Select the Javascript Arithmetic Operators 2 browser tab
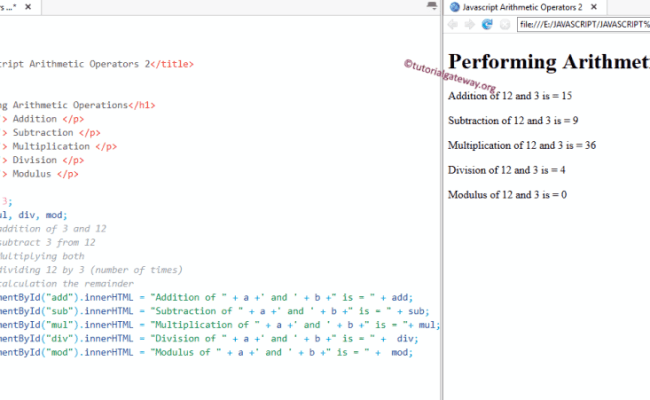 522,7
